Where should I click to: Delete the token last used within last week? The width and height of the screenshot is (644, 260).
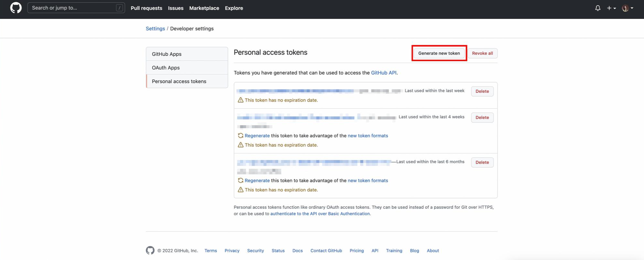click(x=482, y=91)
